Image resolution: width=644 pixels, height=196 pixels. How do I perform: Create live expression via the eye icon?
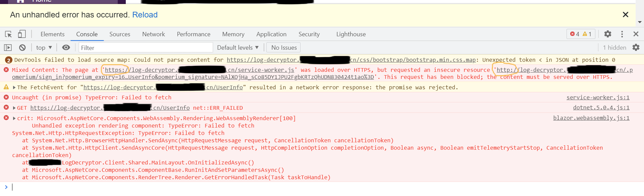coord(66,47)
